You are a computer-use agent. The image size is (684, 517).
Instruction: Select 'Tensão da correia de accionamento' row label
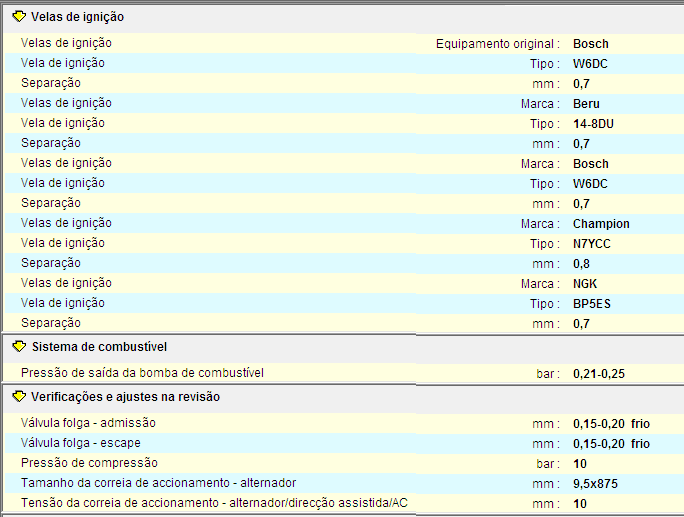(214, 503)
